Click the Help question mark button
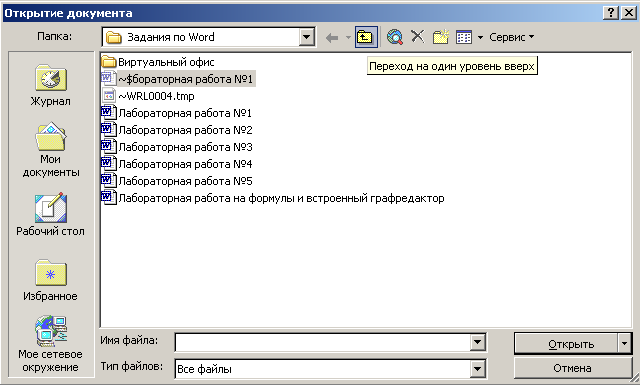The image size is (640, 385). click(x=611, y=13)
